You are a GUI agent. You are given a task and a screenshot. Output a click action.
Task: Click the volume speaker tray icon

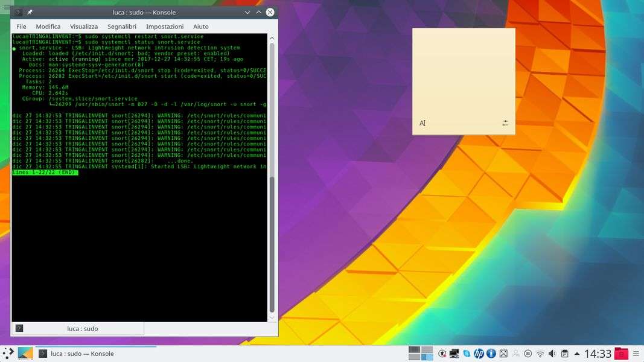(552, 354)
